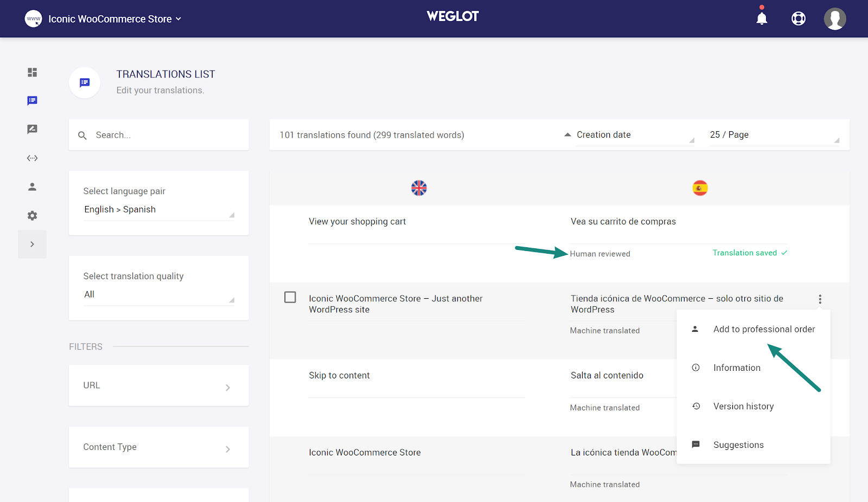
Task: Select Add to professional order
Action: click(754, 329)
